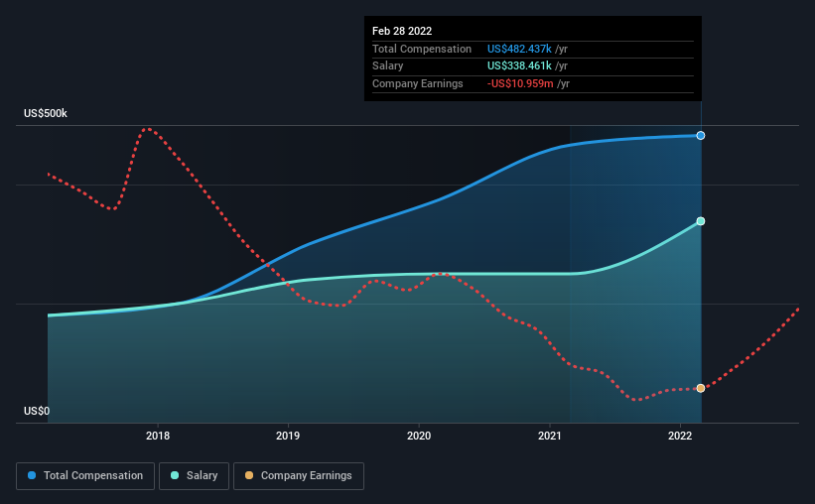This screenshot has height=504, width=815.
Task: Click the blue dot in Total Compensation legend
Action: tap(32, 475)
